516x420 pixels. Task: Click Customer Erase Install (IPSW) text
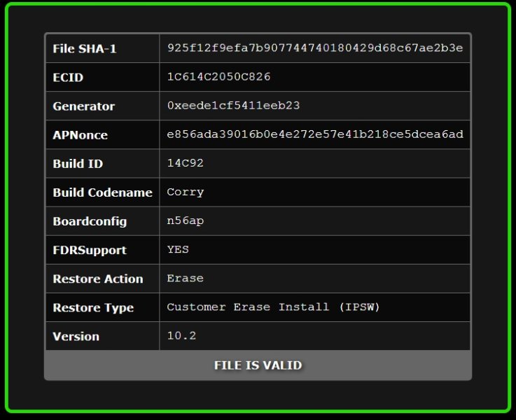[x=273, y=307]
